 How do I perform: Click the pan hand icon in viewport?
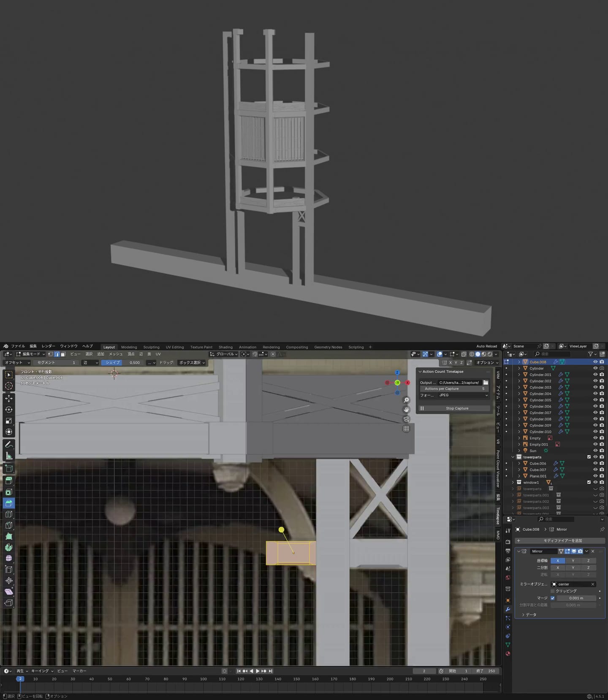406,410
